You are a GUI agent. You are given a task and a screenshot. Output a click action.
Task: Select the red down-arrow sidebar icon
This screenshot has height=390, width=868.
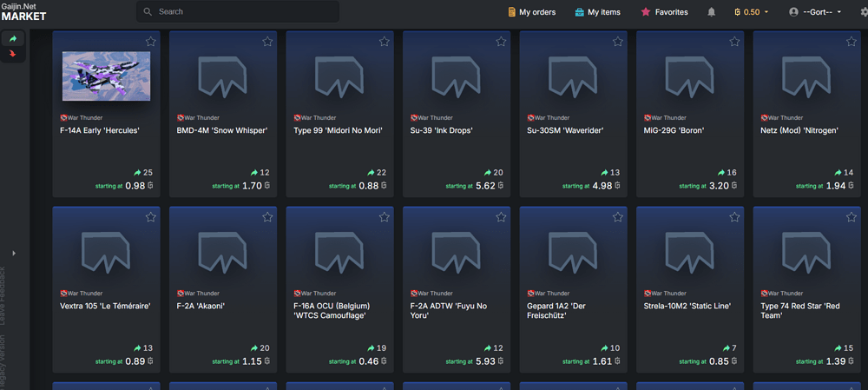13,54
